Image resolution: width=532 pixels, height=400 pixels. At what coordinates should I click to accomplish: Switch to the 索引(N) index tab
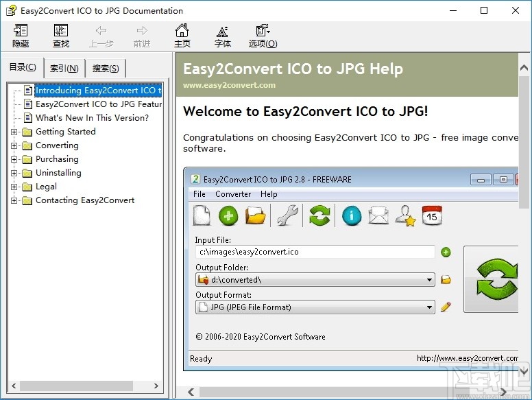(x=64, y=69)
